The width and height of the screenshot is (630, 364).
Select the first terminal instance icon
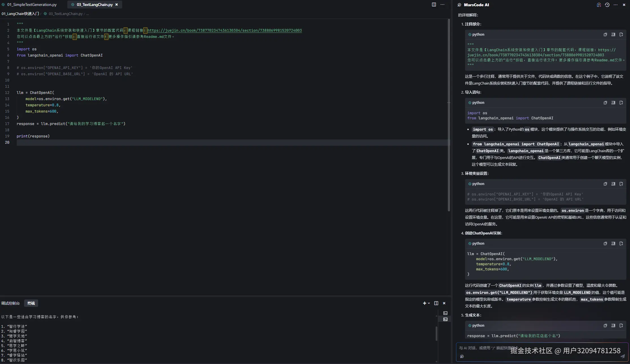point(445,313)
